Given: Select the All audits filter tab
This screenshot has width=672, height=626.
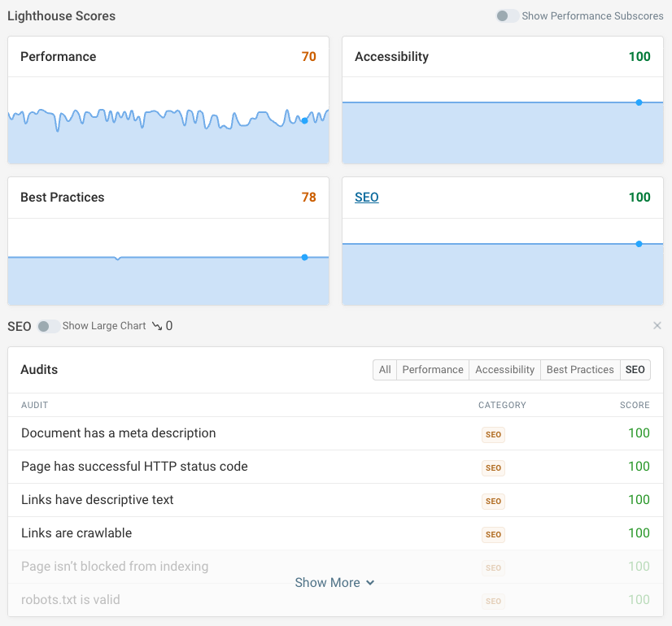Looking at the screenshot, I should [x=384, y=369].
